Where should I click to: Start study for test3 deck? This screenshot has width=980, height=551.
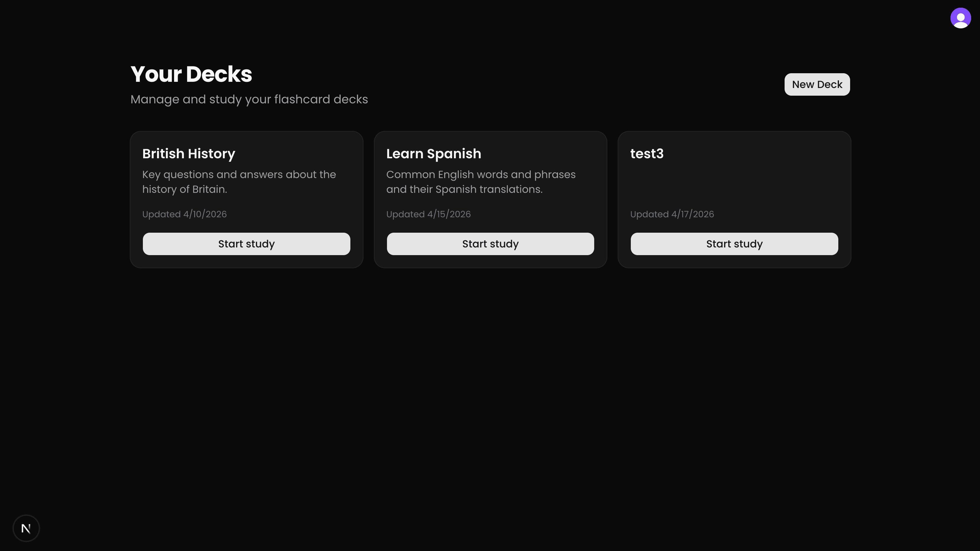point(734,244)
